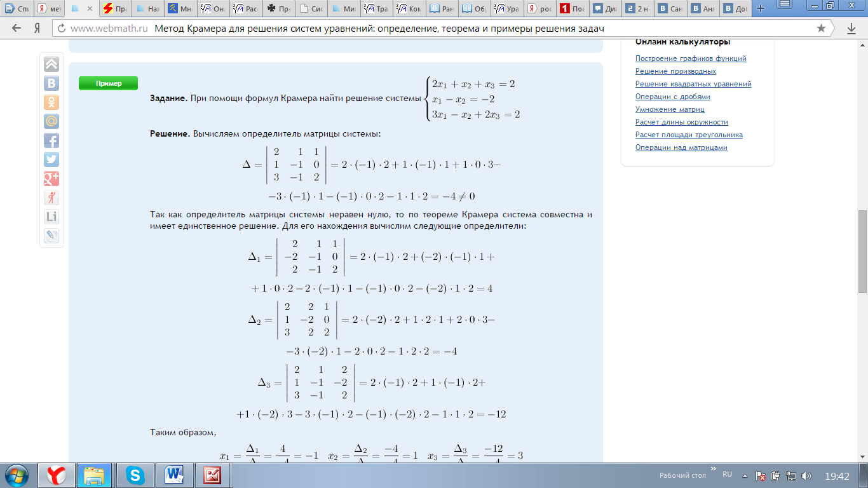Bookmark this page with the star icon
Screen dimensions: 868x488
click(x=821, y=29)
